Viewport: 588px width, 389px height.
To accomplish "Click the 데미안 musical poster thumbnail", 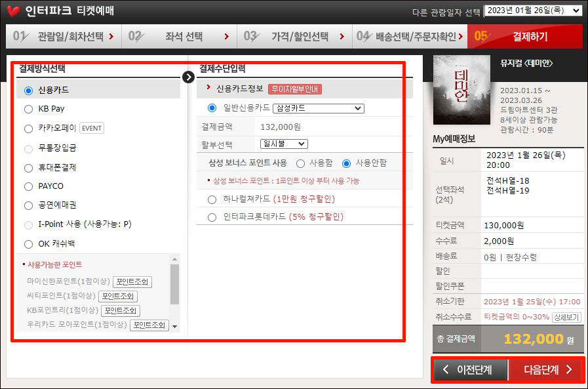I will (461, 90).
